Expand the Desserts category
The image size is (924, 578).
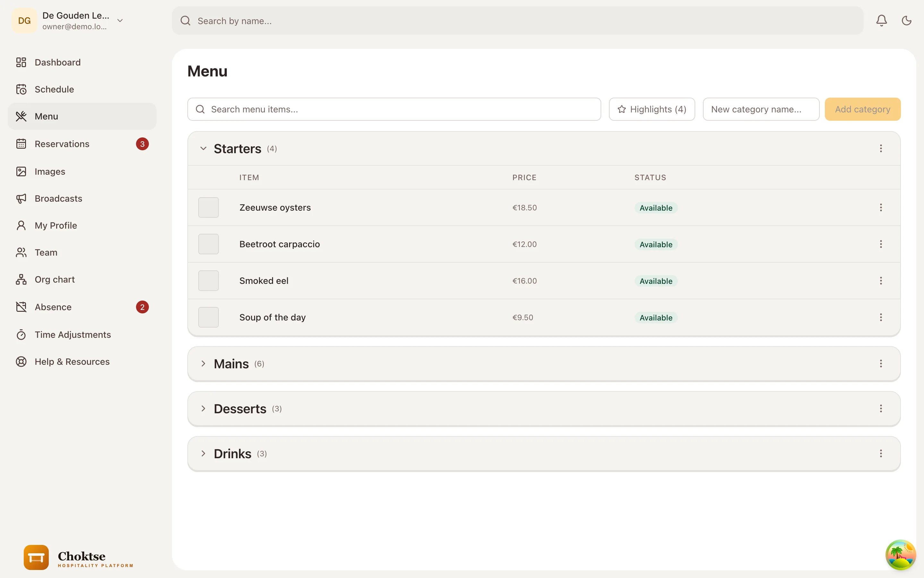[x=203, y=409]
